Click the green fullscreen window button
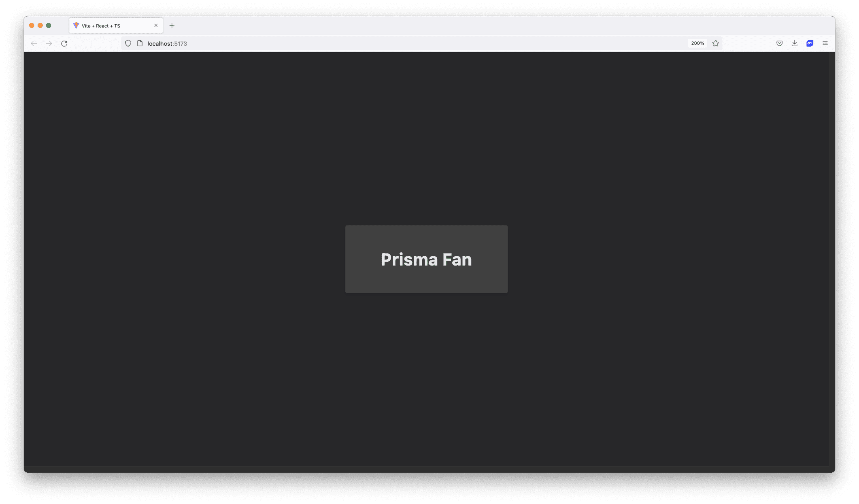 coord(49,26)
